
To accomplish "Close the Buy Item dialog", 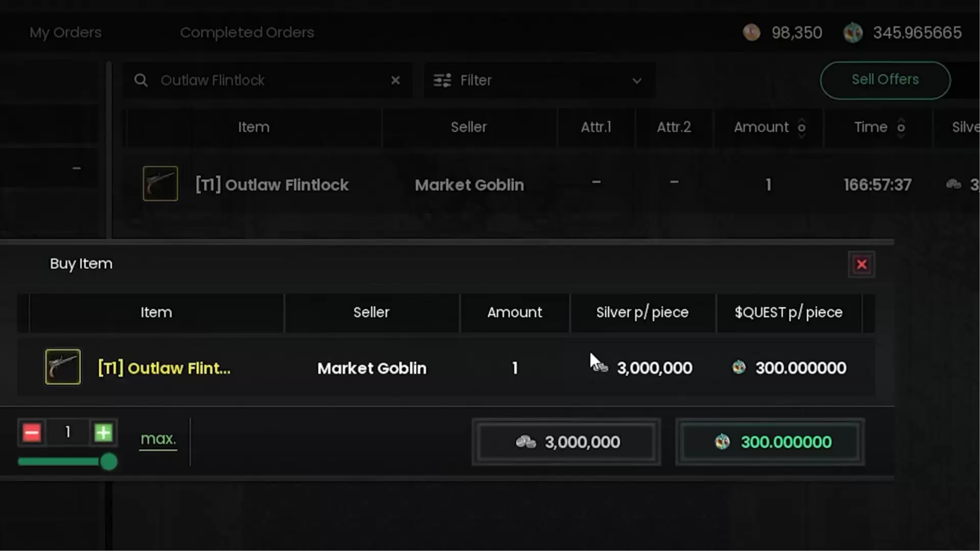I will coord(862,264).
